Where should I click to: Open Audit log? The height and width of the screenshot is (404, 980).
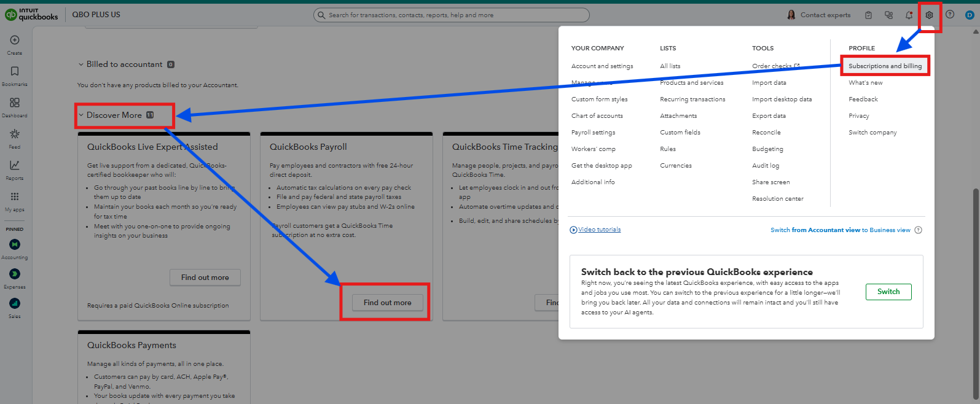(766, 166)
